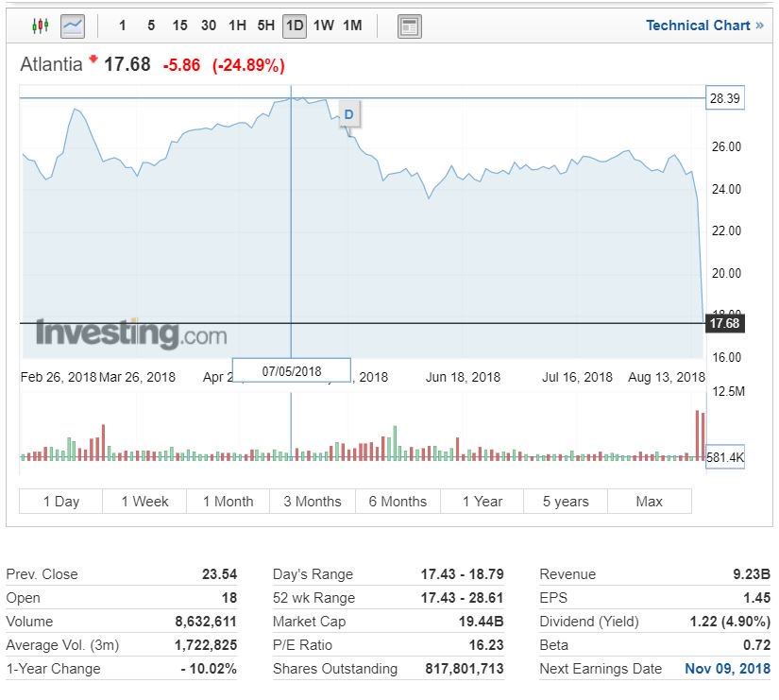
Task: Open Next Earnings Date Nov 09, 2018
Action: point(727,669)
